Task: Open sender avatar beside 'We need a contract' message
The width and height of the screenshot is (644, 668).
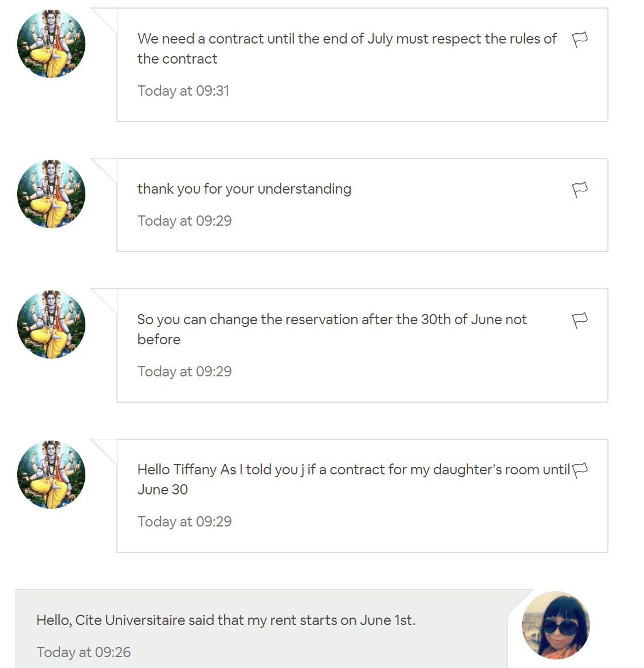Action: (51, 44)
